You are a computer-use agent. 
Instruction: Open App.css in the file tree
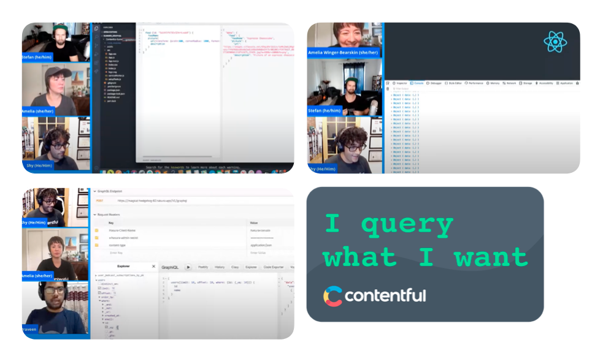(111, 54)
